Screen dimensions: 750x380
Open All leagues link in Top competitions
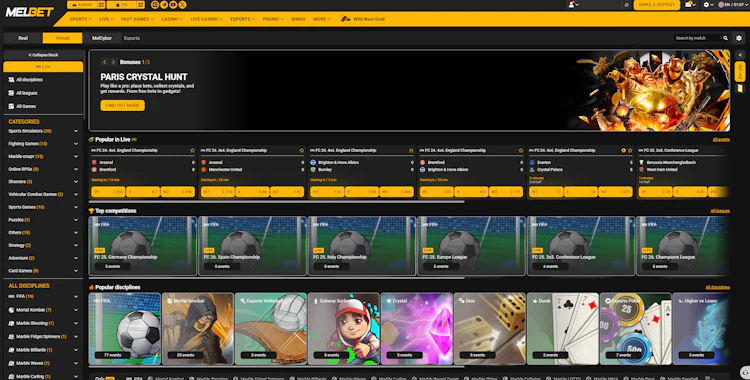(720, 211)
